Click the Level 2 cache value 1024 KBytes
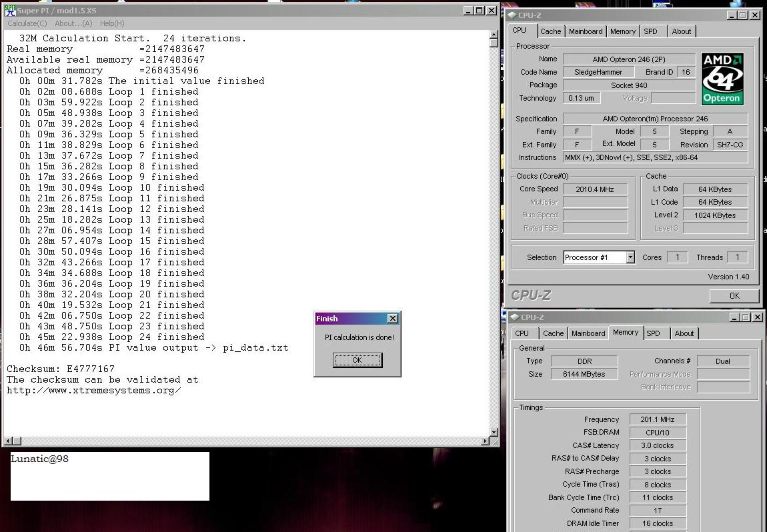767x532 pixels. click(x=715, y=215)
